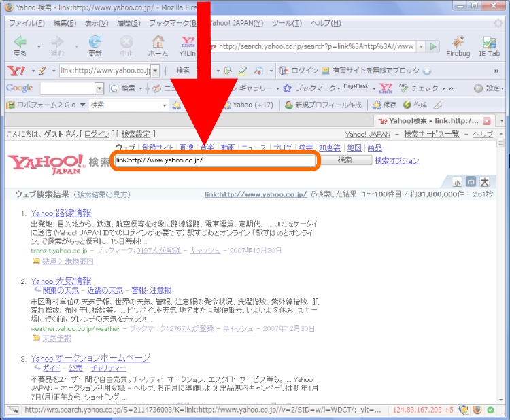This screenshot has width=510, height=420.
Task: Open the RoboForm ロボフォーム２Go dropdown arrow
Action: (x=82, y=105)
